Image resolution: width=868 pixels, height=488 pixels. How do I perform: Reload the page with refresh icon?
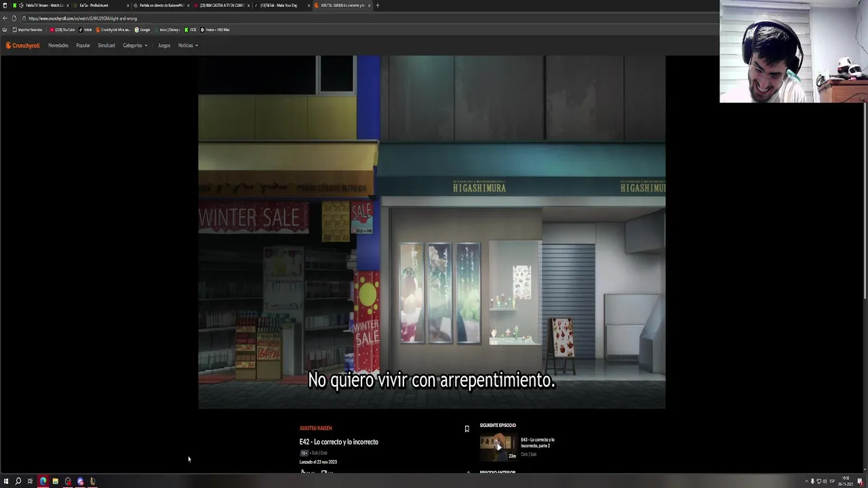click(x=15, y=18)
